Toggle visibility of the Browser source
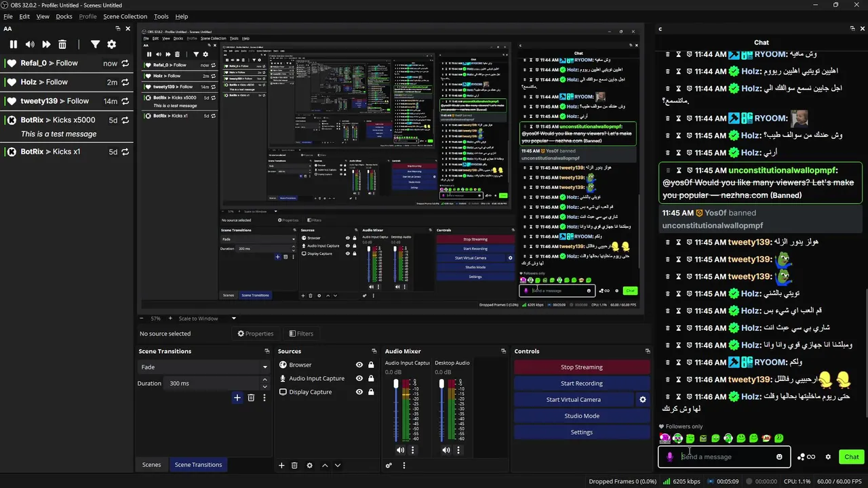The image size is (868, 488). click(x=359, y=365)
